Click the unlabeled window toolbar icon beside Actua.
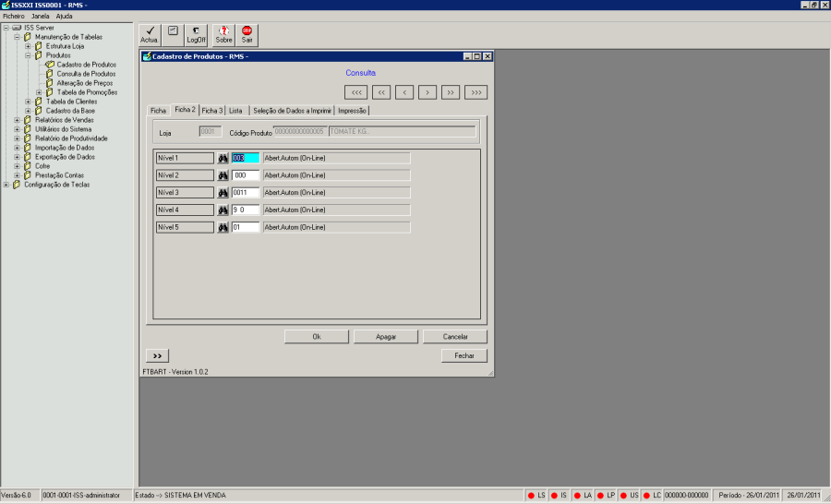Viewport: 831px width, 504px height. coord(173,35)
